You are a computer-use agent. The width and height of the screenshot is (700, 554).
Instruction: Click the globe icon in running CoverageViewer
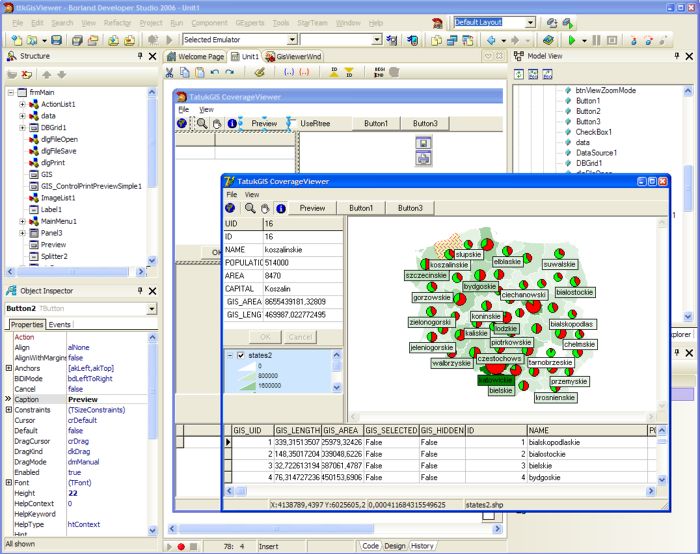230,208
